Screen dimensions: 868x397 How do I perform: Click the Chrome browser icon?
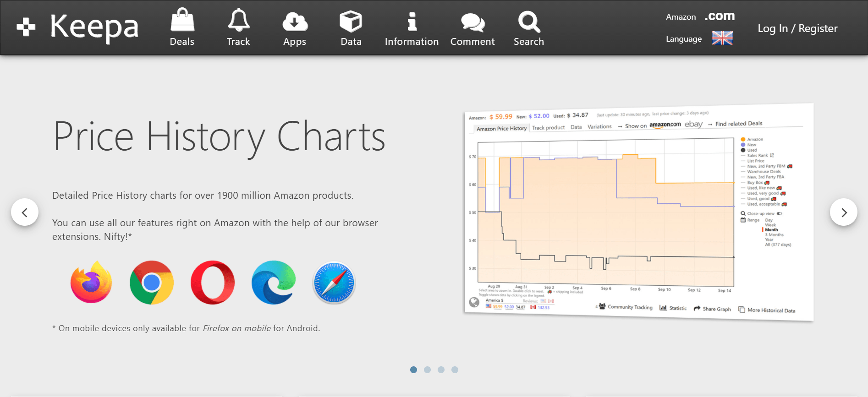[x=152, y=283]
